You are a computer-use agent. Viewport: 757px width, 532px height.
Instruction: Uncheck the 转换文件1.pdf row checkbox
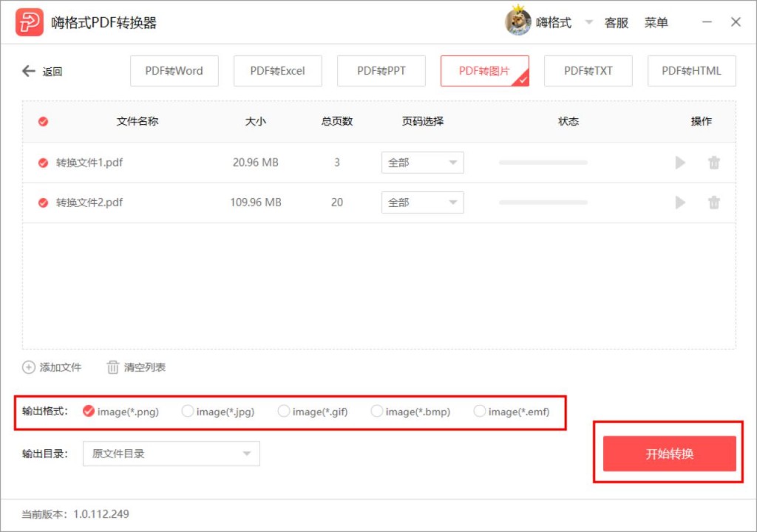point(43,163)
